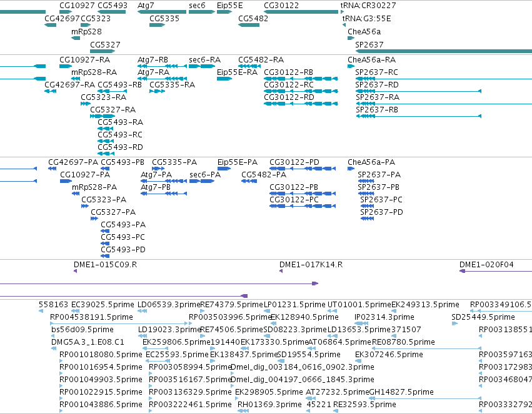Select clone DME1-020F04 label
Viewport: 532px width, 414px height.
(x=486, y=265)
